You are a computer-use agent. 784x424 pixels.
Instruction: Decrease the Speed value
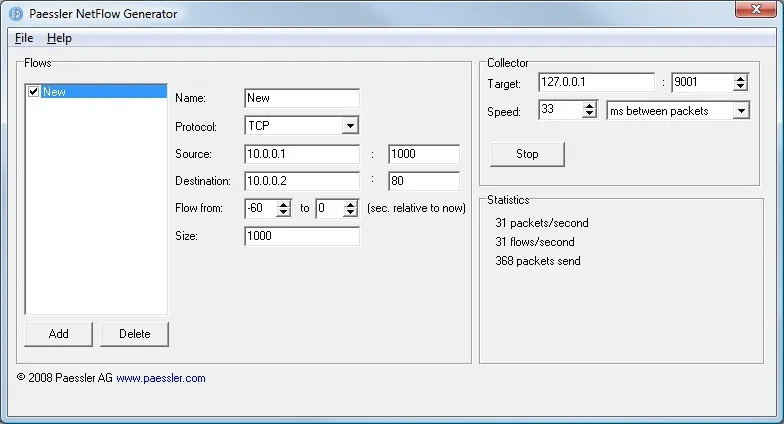coord(590,114)
